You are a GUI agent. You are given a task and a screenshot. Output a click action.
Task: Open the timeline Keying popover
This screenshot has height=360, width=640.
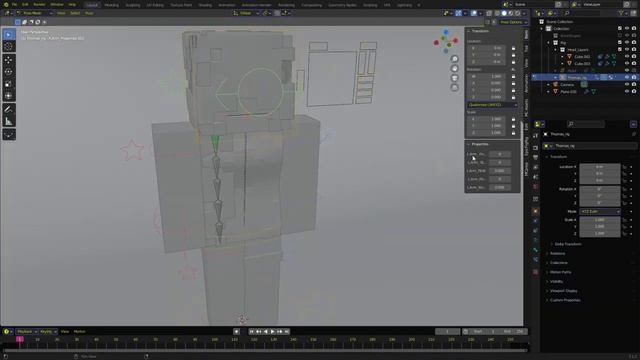pos(48,332)
